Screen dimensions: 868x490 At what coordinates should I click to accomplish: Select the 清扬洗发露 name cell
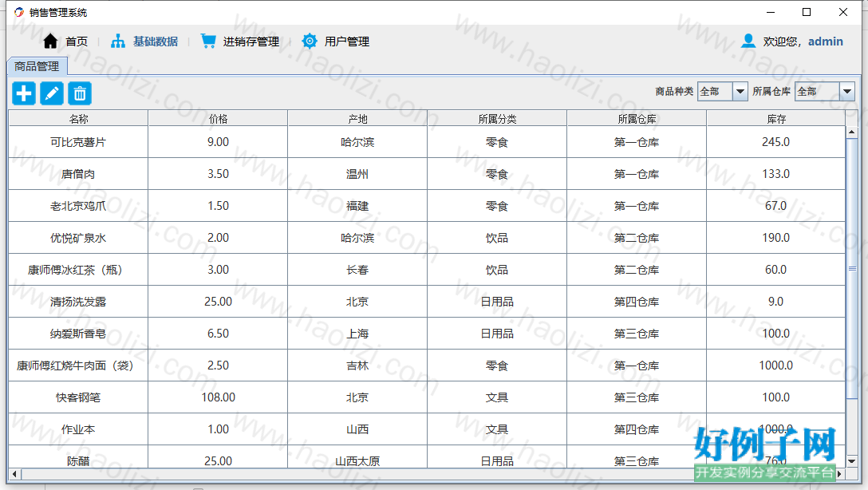[x=78, y=302]
